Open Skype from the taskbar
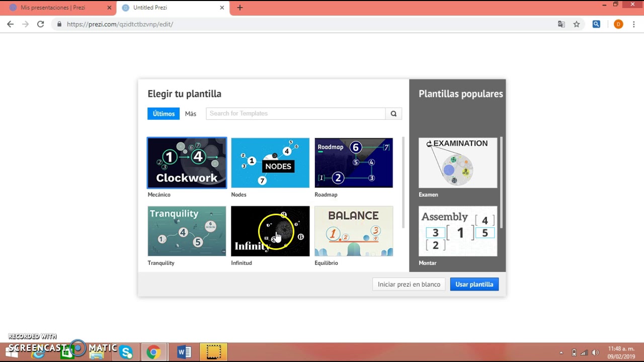This screenshot has width=644, height=362. [x=126, y=352]
